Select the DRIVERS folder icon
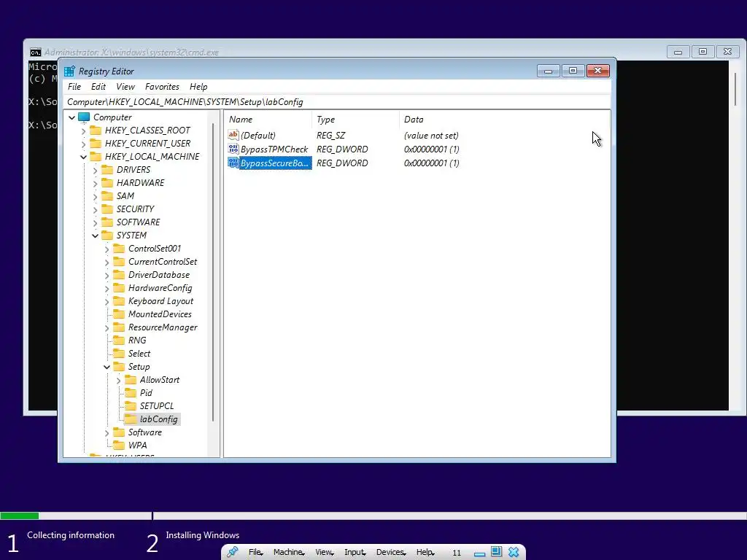This screenshot has width=747, height=560. coord(108,169)
